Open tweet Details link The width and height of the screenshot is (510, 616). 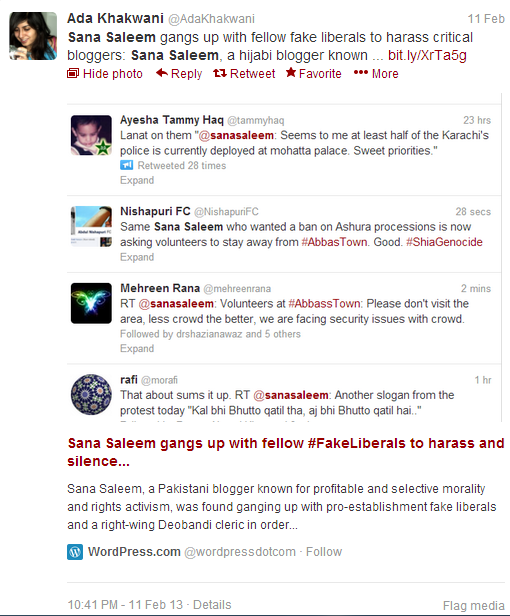(x=212, y=605)
